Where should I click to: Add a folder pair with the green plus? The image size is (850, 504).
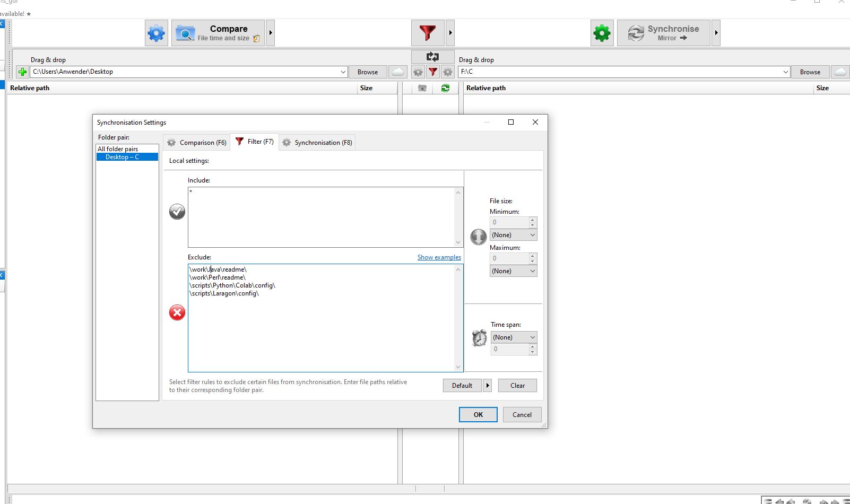pyautogui.click(x=23, y=72)
